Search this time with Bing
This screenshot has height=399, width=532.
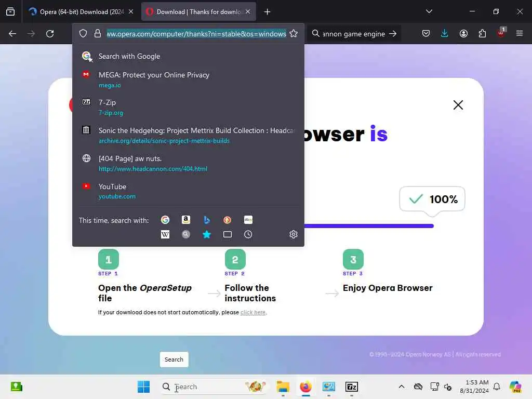[x=207, y=220]
